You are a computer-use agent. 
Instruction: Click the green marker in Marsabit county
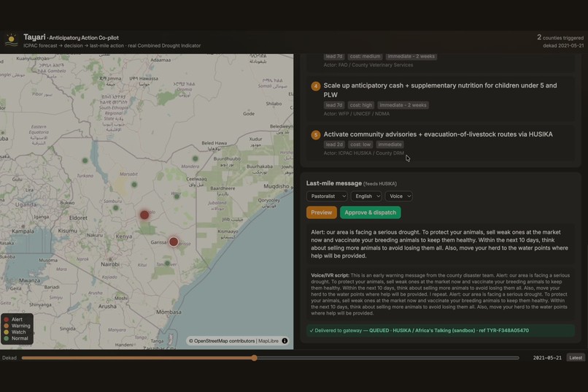(x=134, y=185)
